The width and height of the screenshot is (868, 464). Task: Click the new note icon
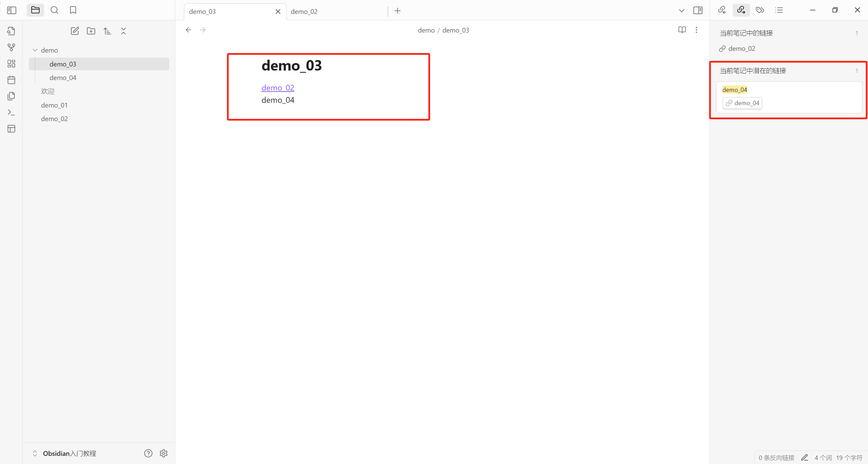[x=75, y=31]
